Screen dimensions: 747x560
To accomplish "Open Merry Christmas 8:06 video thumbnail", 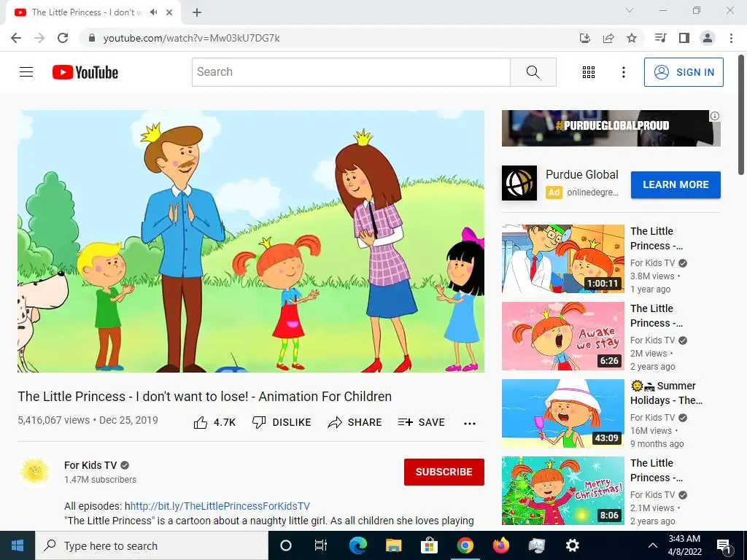I will tap(562, 491).
